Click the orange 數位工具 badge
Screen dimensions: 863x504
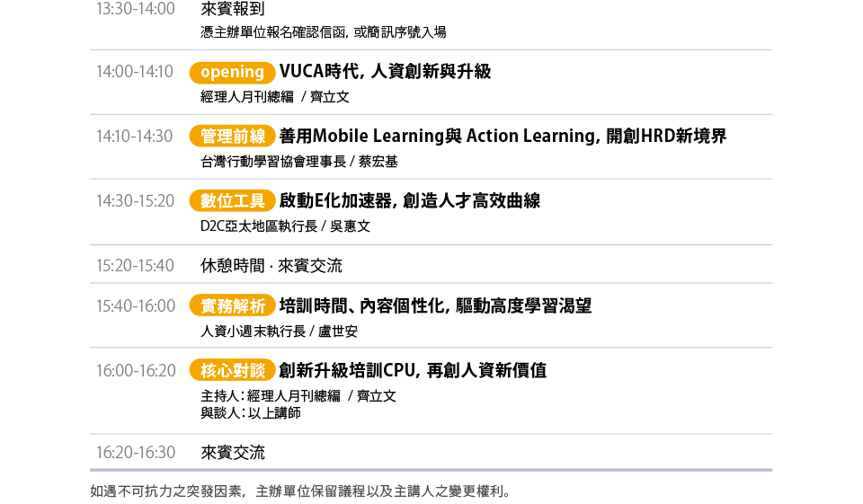232,201
